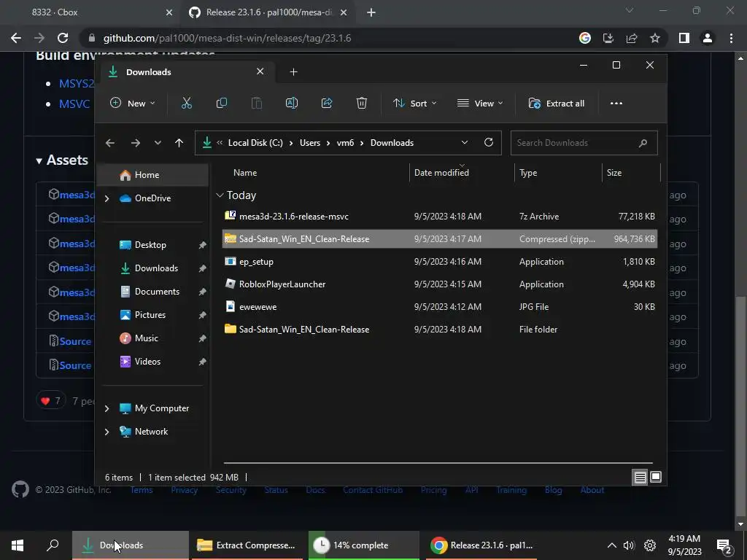Select mesa3d-23.1.6-release-msvc archive file
747x560 pixels.
point(440,216)
